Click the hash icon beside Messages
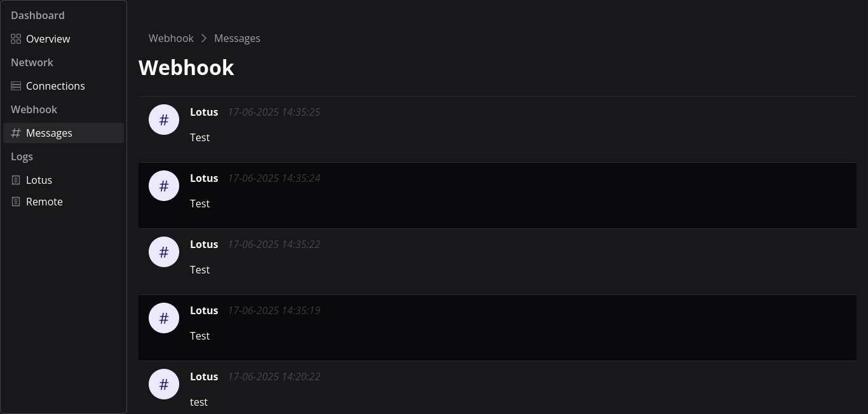 pos(16,133)
